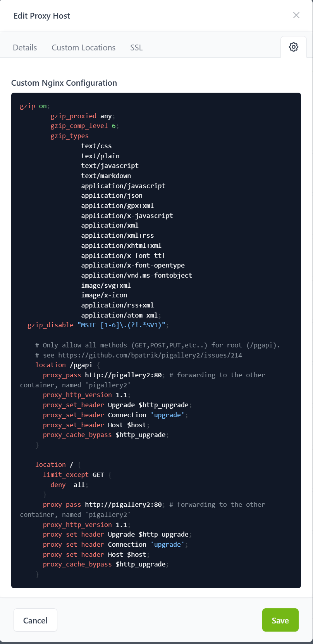Click the 'gzip on' line in editor
This screenshot has width=313, height=644.
(x=34, y=106)
